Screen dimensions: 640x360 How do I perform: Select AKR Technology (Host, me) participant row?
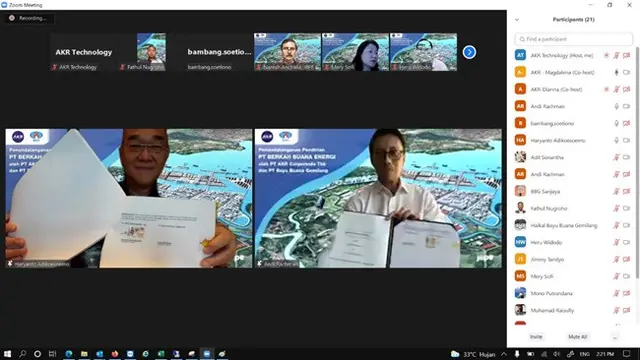click(x=573, y=55)
